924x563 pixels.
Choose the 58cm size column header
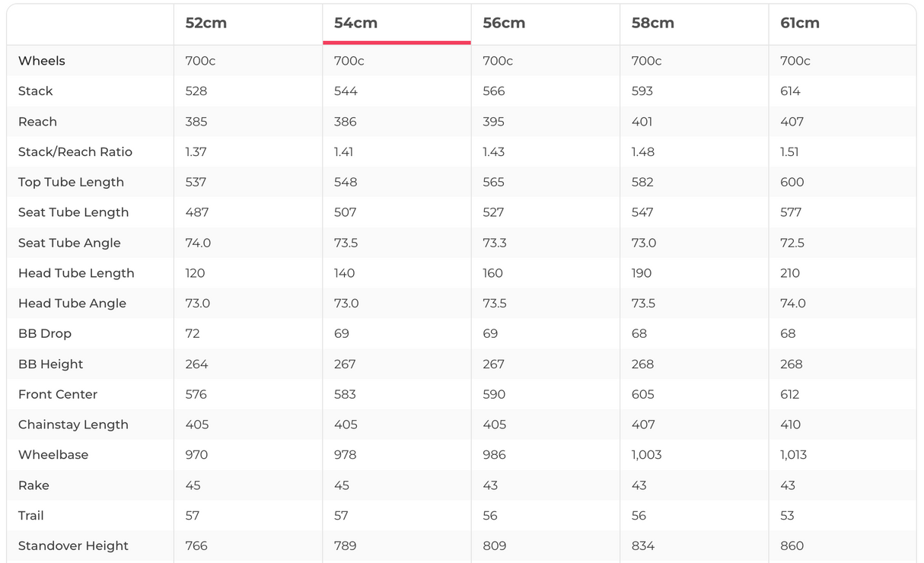point(653,23)
